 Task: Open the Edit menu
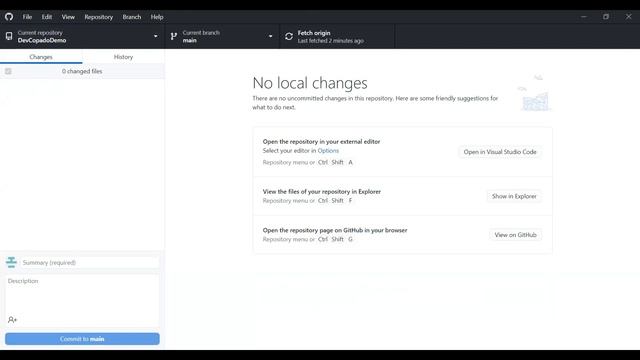click(47, 17)
